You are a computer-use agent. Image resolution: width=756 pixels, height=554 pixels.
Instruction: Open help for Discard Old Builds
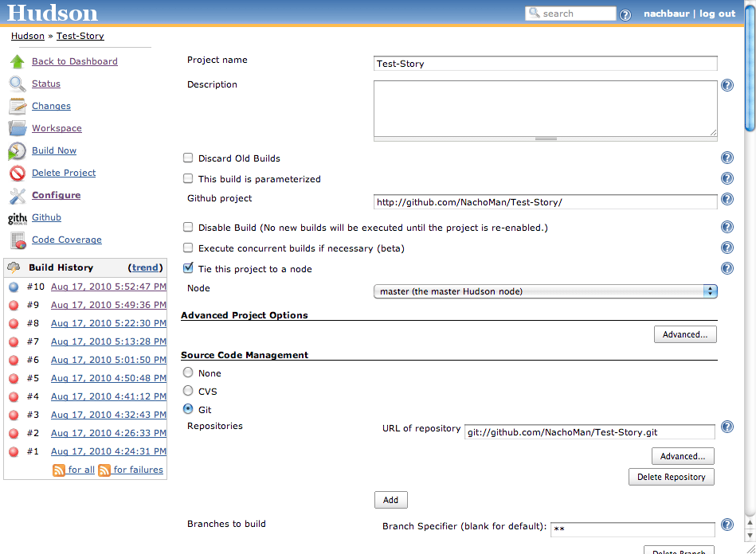727,158
